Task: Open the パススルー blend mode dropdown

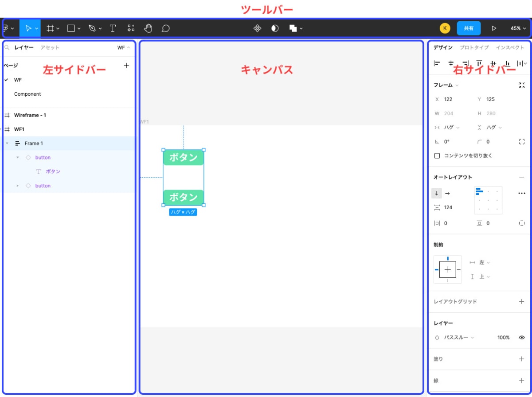Action: [459, 337]
